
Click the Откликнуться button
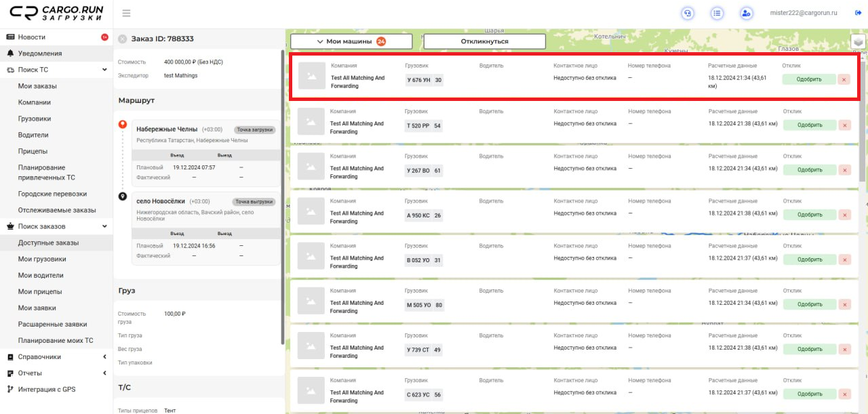pyautogui.click(x=484, y=41)
